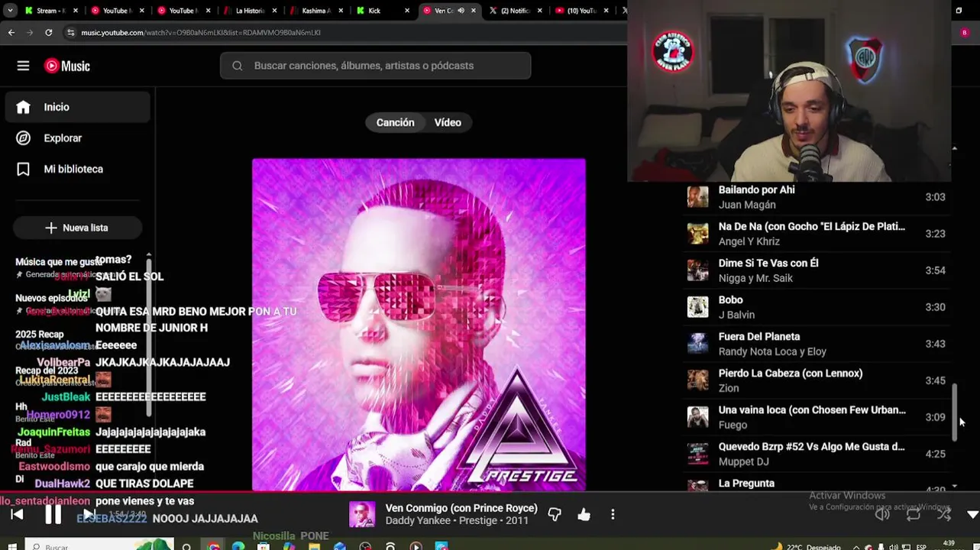Play Bailando por Ahí from queue
The image size is (980, 550).
point(816,197)
